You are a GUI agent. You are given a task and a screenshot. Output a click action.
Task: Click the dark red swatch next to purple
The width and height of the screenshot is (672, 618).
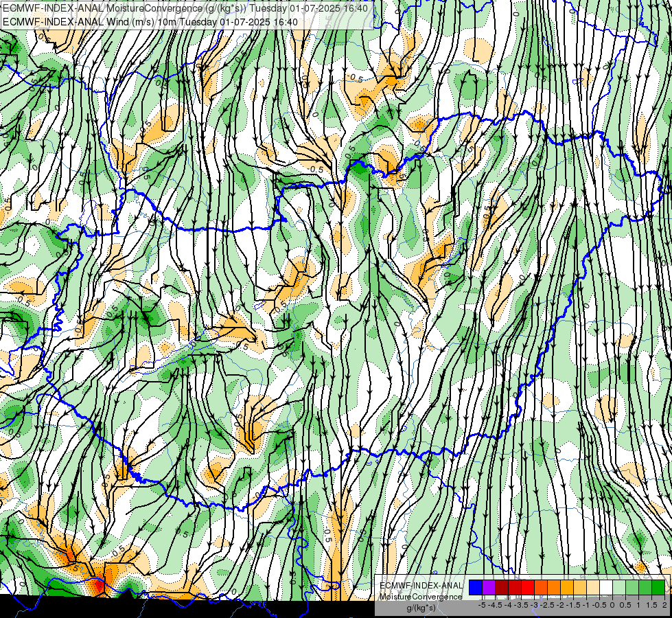502,587
